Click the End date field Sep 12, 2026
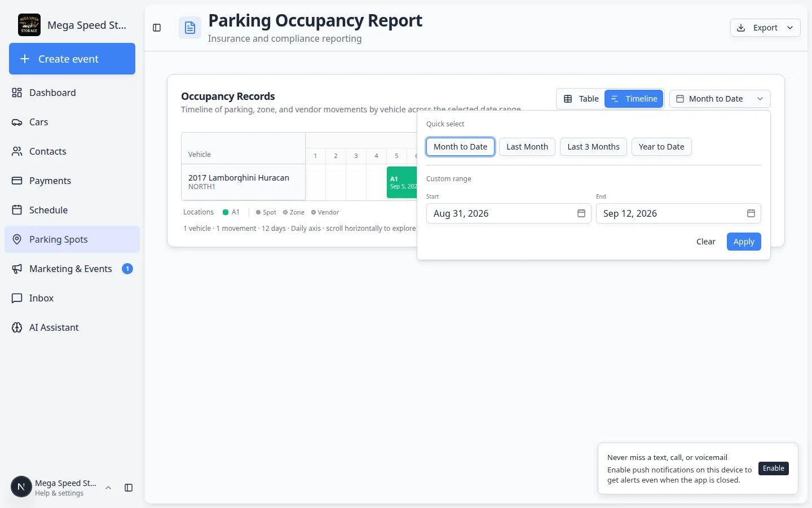Viewport: 812px width, 508px height. click(x=678, y=213)
